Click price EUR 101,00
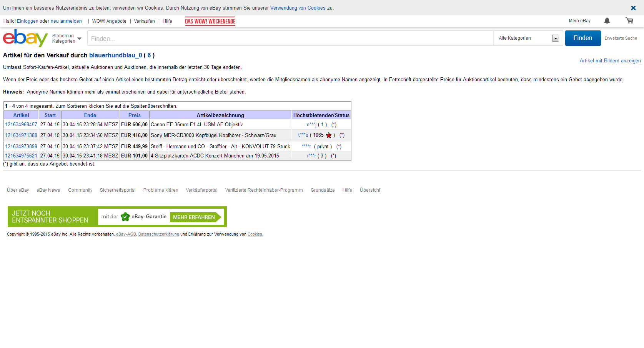This screenshot has height=348, width=644. point(134,156)
